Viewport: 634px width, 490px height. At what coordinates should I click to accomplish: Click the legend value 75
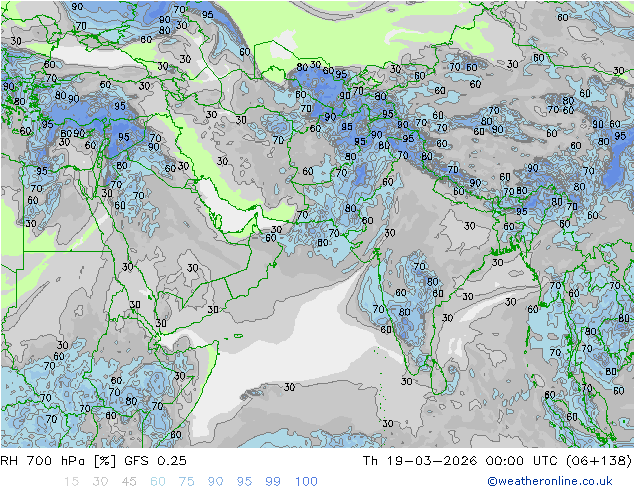tap(186, 481)
